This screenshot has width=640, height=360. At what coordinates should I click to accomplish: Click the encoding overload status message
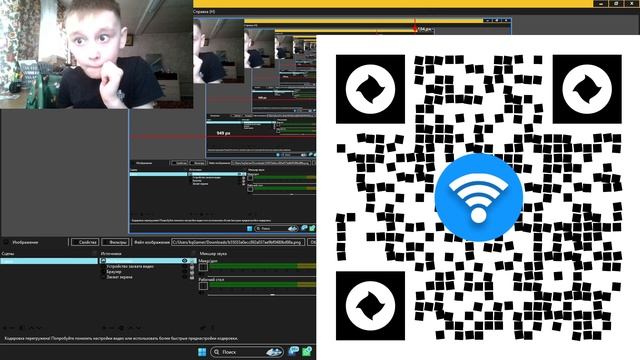[121, 338]
